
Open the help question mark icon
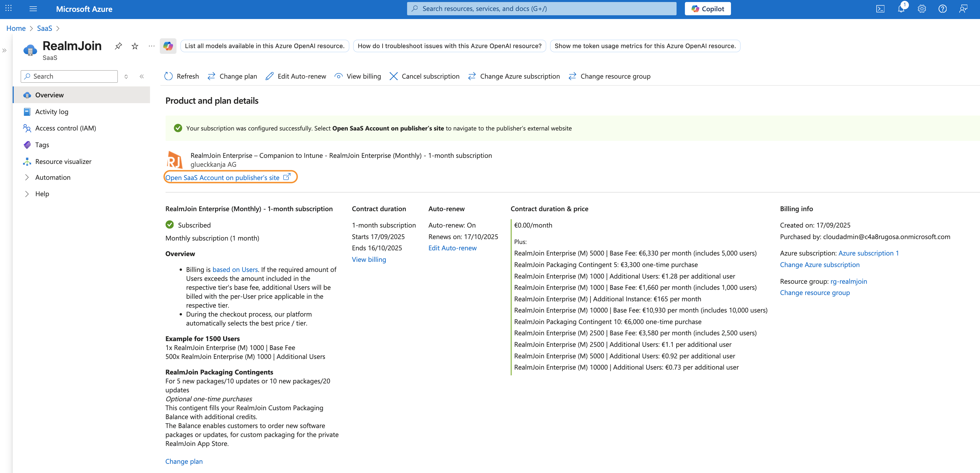[x=942, y=9]
